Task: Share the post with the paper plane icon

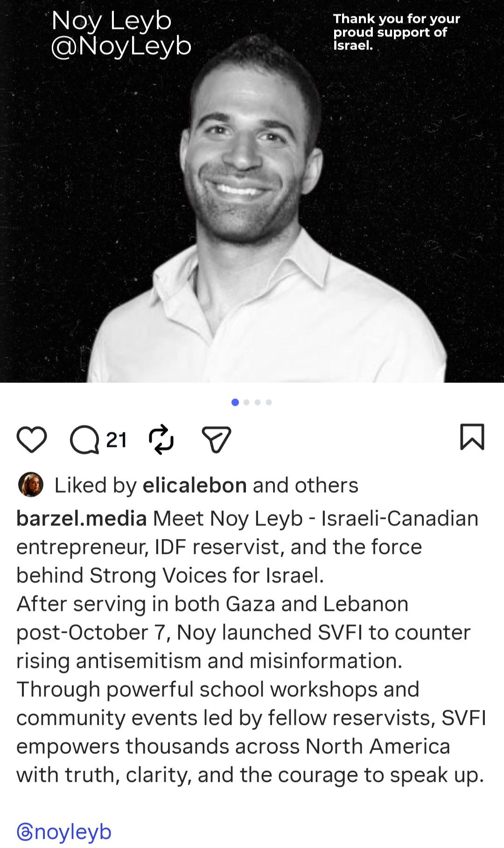Action: point(217,439)
